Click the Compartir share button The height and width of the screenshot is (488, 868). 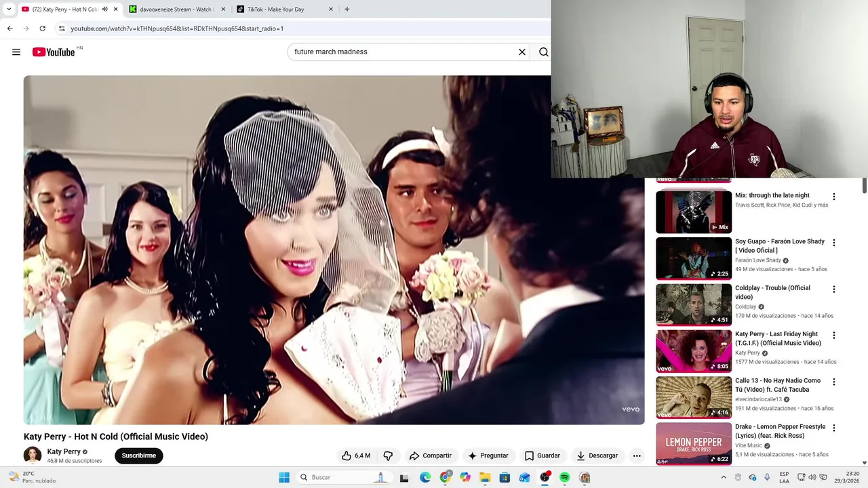(x=431, y=455)
